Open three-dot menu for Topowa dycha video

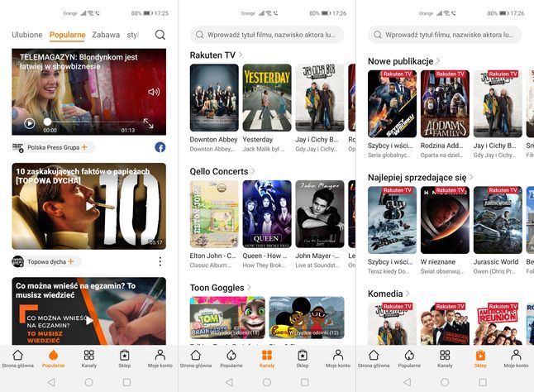click(x=160, y=261)
